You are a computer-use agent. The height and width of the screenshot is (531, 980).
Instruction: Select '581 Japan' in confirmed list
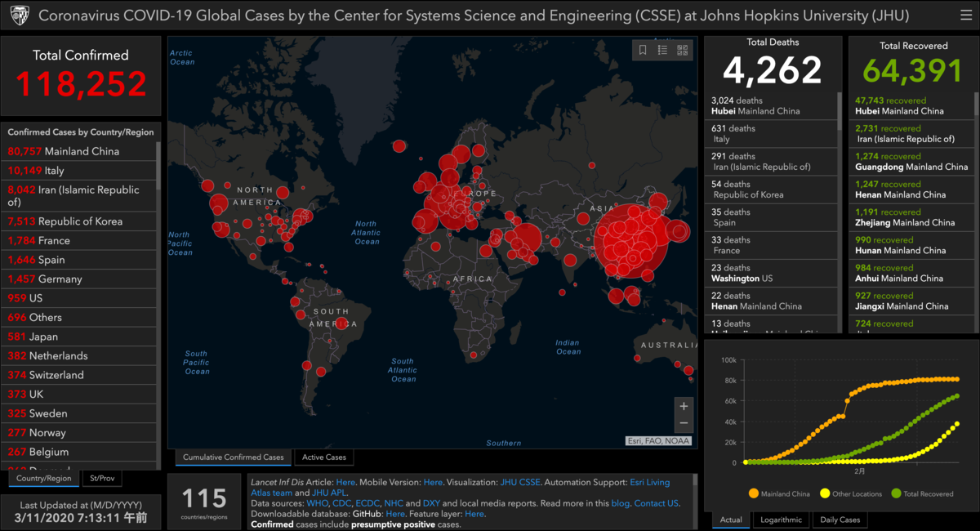point(80,337)
